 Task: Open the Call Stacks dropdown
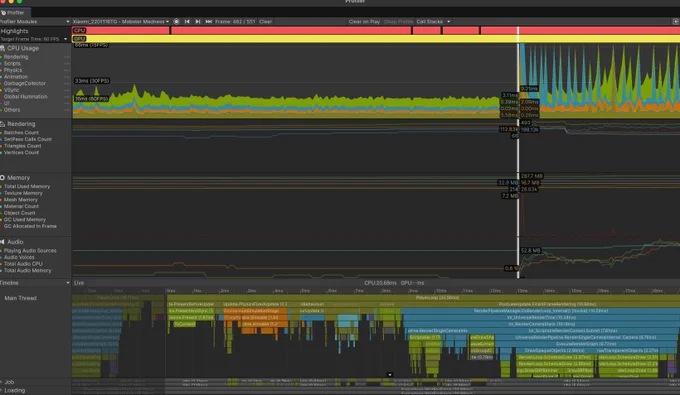pos(433,21)
